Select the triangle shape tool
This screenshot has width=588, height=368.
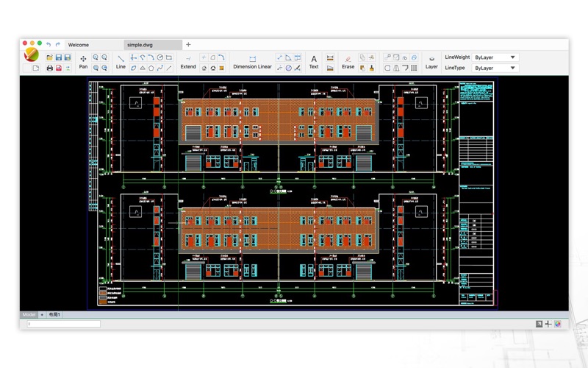point(143,68)
